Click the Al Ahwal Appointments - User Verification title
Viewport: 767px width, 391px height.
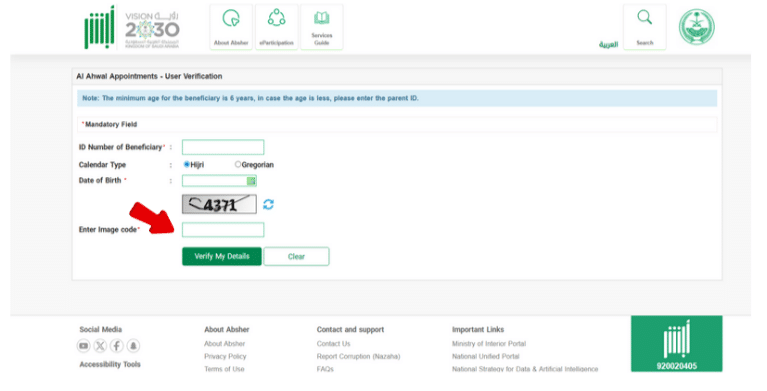coord(149,76)
